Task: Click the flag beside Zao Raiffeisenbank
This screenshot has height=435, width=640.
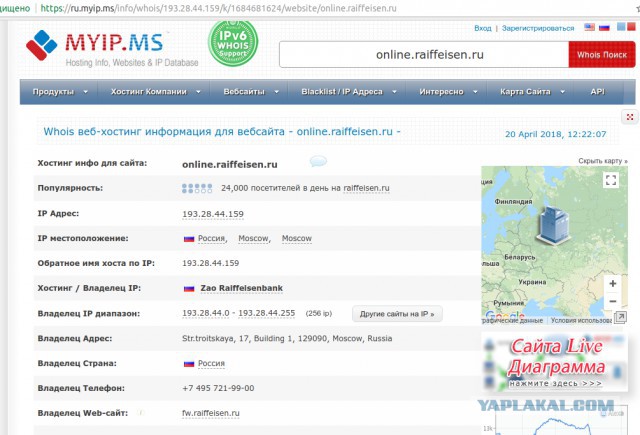Action: point(189,289)
